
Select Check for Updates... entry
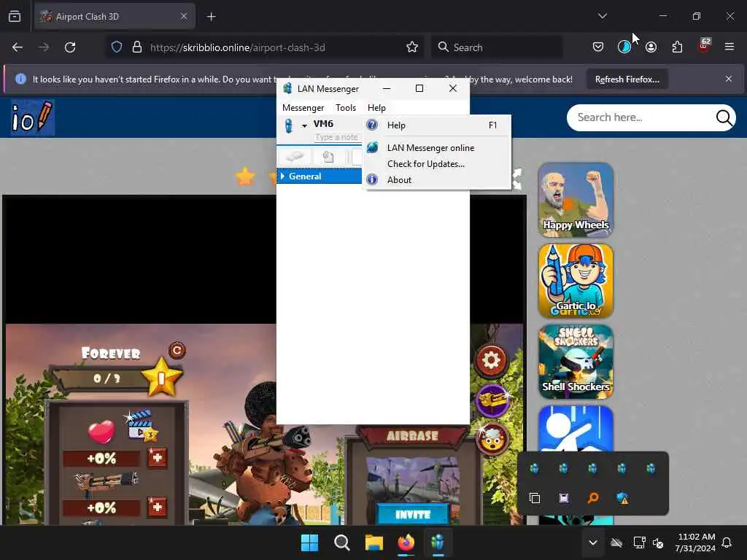(x=437, y=164)
